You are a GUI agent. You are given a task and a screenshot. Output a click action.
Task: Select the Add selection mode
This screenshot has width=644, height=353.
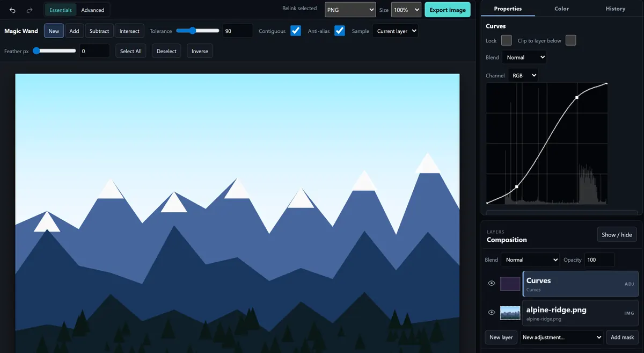click(74, 31)
